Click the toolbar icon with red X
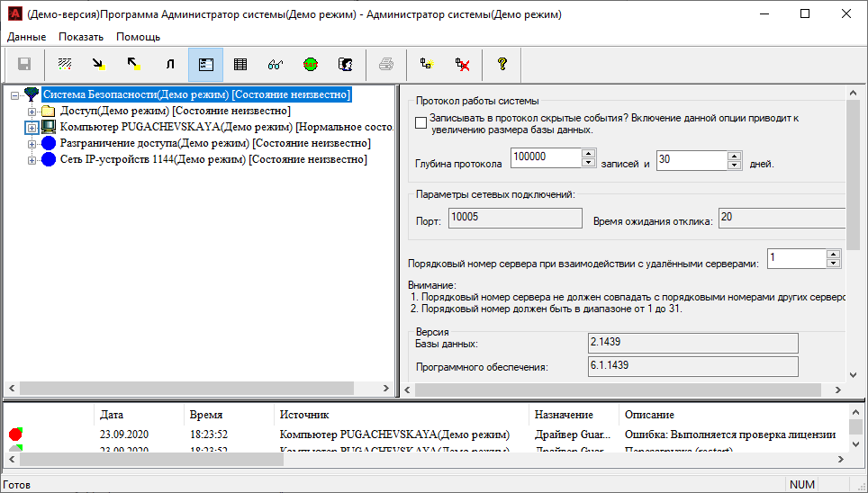The image size is (868, 493). tap(463, 64)
